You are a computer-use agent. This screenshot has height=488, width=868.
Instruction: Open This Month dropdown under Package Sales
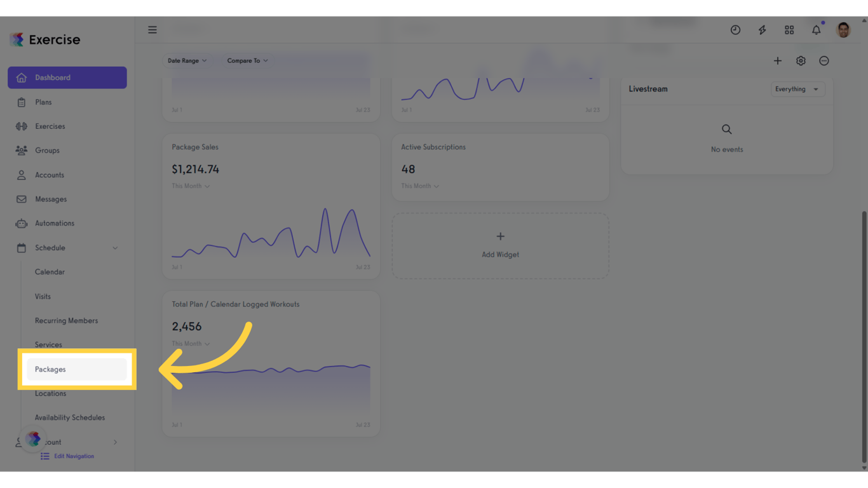coord(190,186)
